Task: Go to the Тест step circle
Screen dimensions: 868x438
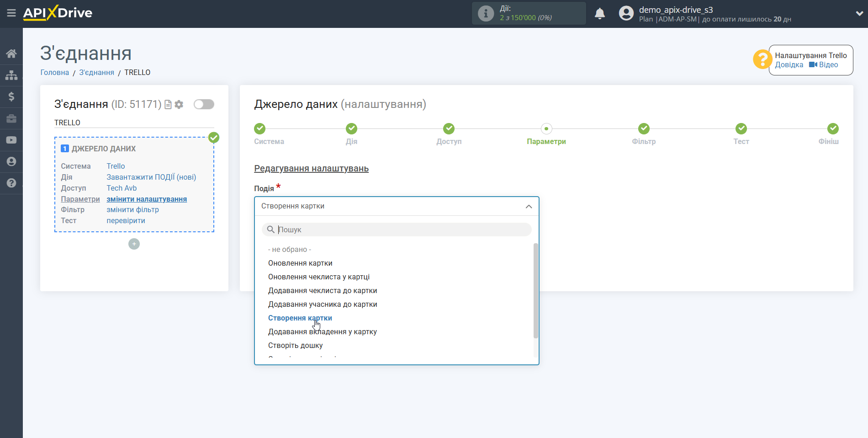Action: 741,128
